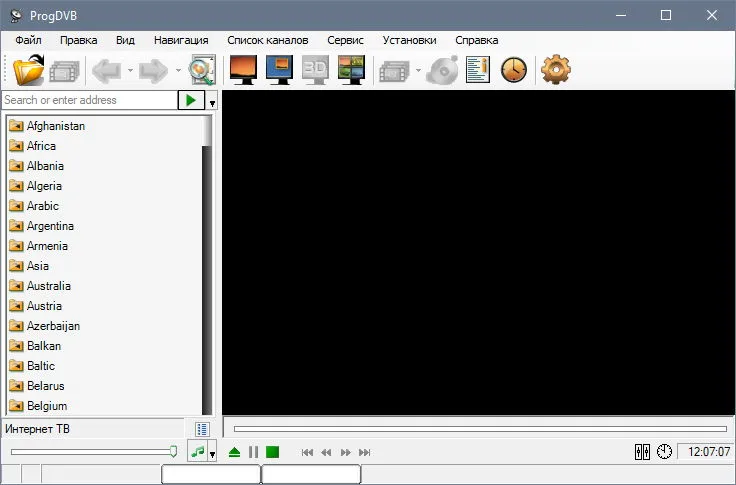Click the volume slider handle
Image resolution: width=736 pixels, height=485 pixels.
coord(173,452)
